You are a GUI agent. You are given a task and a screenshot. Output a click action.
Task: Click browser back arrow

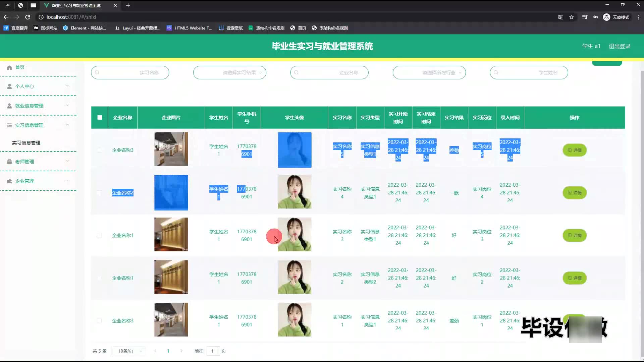coord(6,17)
